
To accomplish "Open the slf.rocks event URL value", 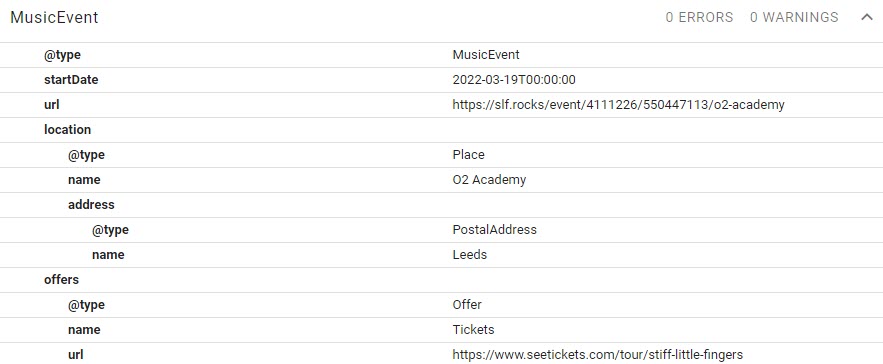I will coord(618,105).
